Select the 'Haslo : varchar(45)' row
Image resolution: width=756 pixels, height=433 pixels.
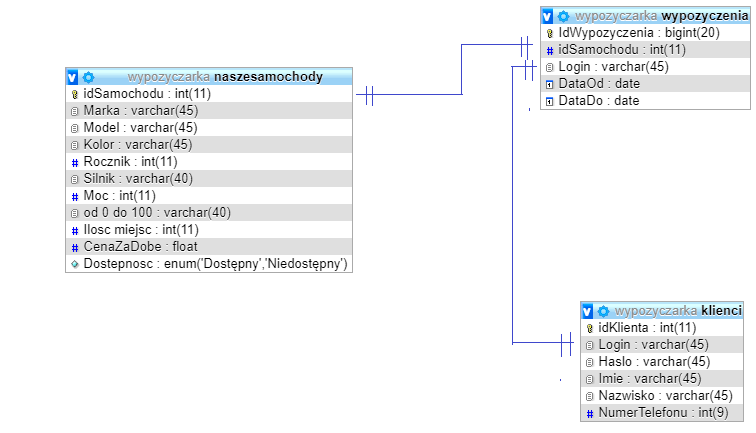pyautogui.click(x=662, y=361)
